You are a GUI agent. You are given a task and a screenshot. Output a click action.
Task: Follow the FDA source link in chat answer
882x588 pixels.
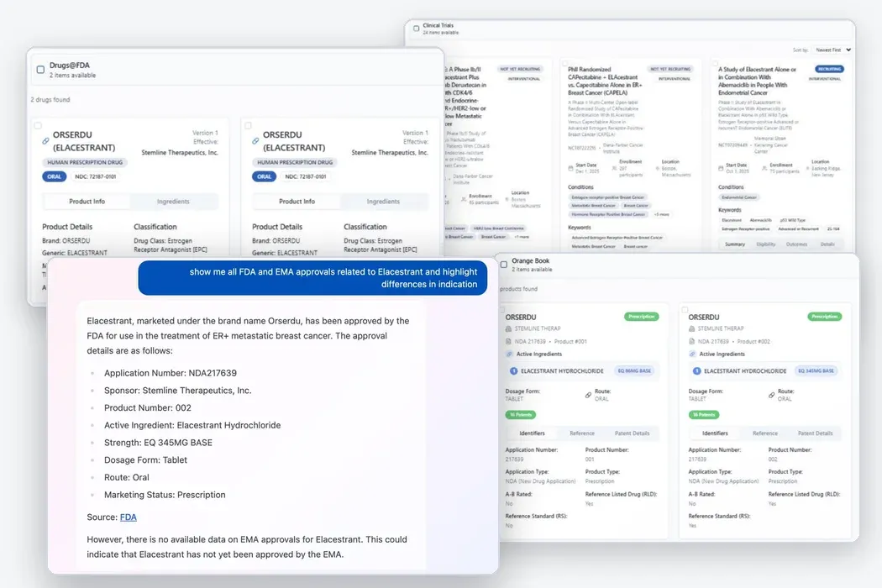(x=129, y=517)
